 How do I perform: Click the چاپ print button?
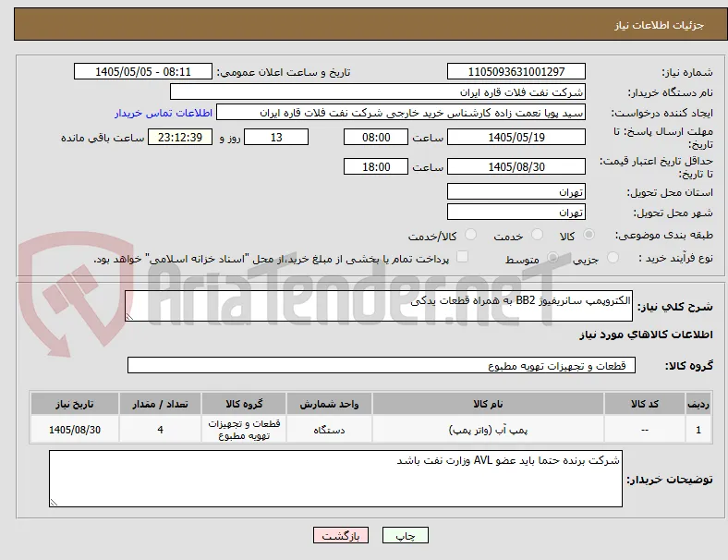click(406, 535)
